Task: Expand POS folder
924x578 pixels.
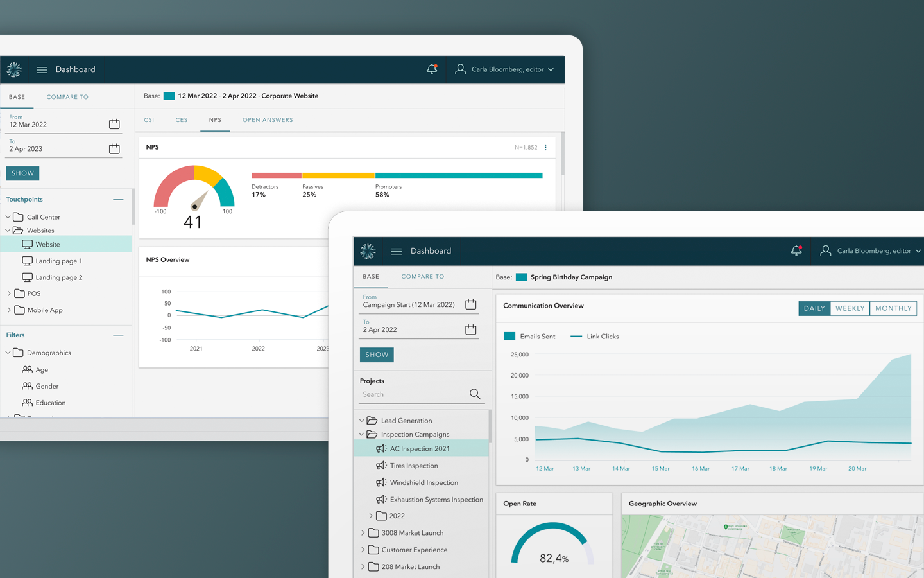Action: click(x=9, y=293)
